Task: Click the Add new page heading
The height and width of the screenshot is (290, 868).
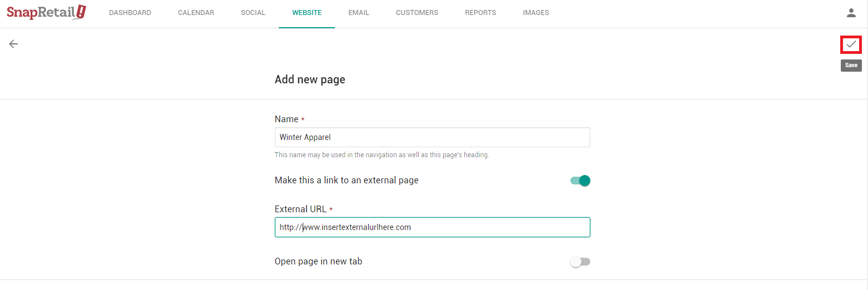Action: pyautogui.click(x=310, y=79)
